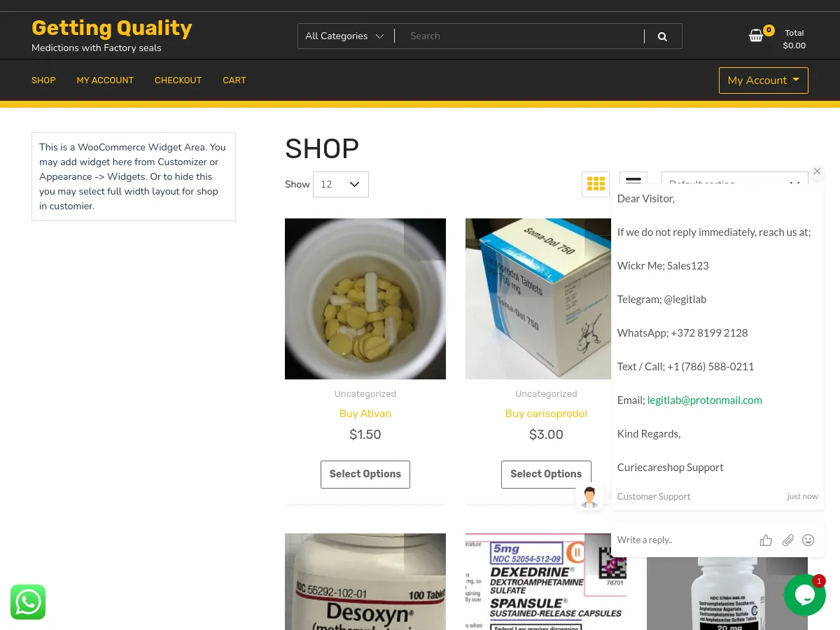Dismiss the support chat message popup
Viewport: 840px width, 630px height.
[x=817, y=171]
